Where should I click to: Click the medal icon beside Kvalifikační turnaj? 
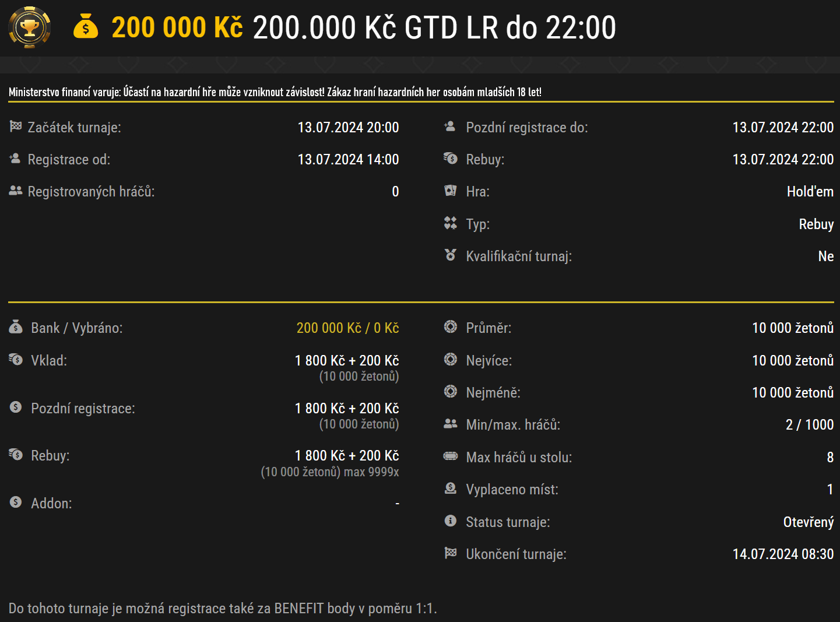451,255
